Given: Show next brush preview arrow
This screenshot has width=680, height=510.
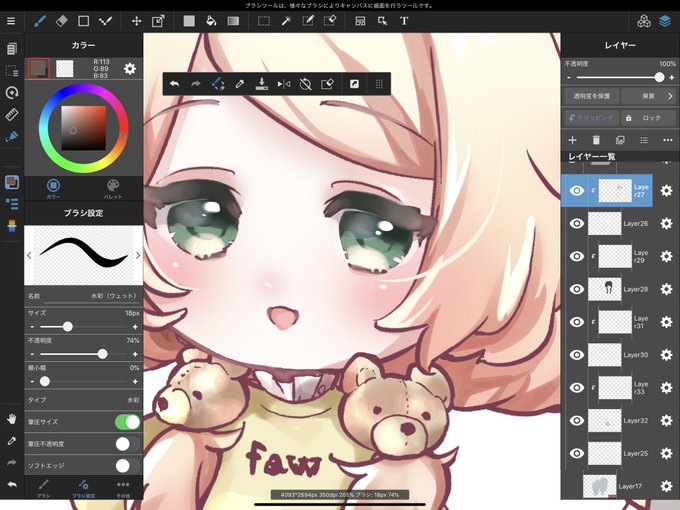Looking at the screenshot, I should [x=138, y=255].
